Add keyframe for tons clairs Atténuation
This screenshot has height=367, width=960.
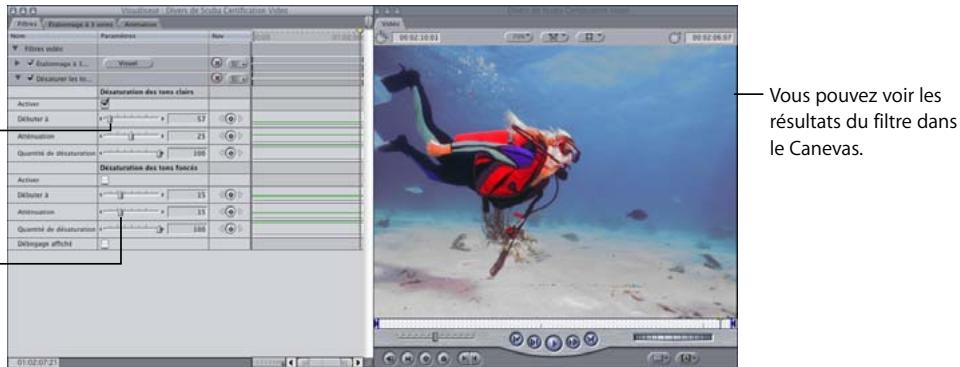231,136
